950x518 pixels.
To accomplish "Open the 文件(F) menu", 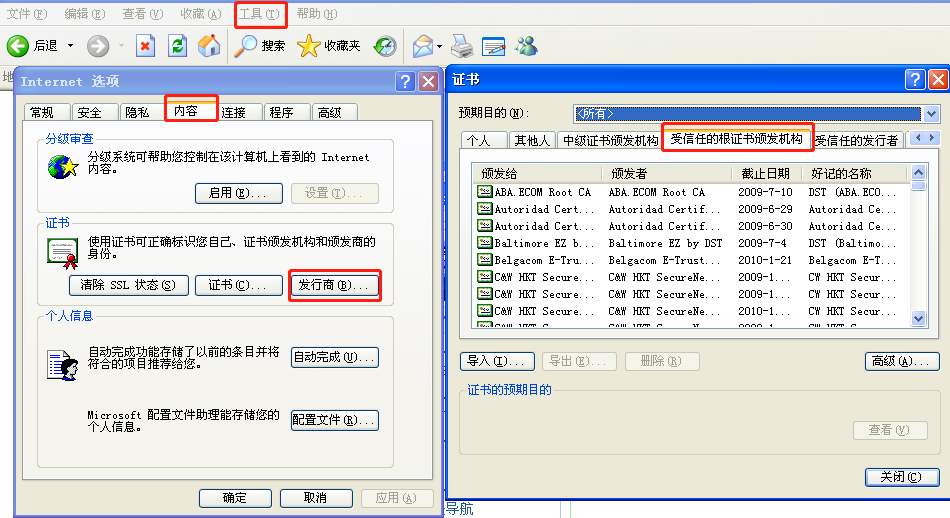I will coord(26,14).
